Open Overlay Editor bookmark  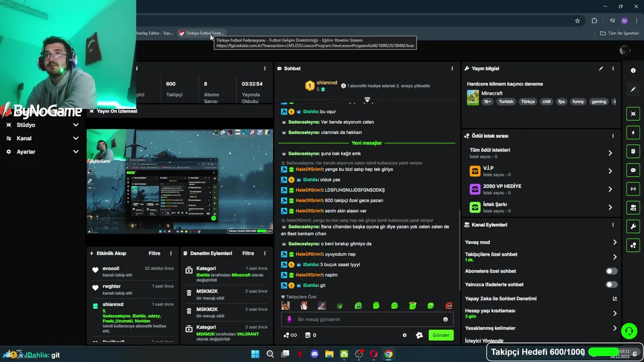click(154, 33)
